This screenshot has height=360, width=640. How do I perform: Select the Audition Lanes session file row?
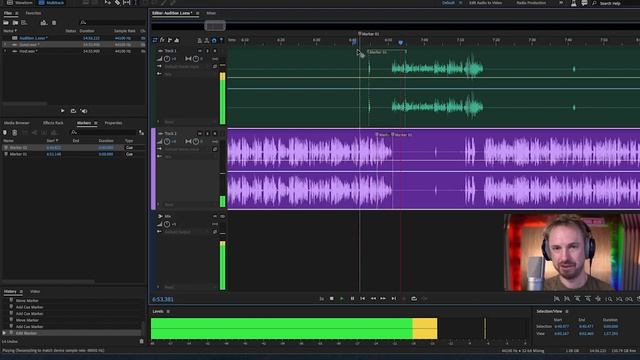coord(73,38)
